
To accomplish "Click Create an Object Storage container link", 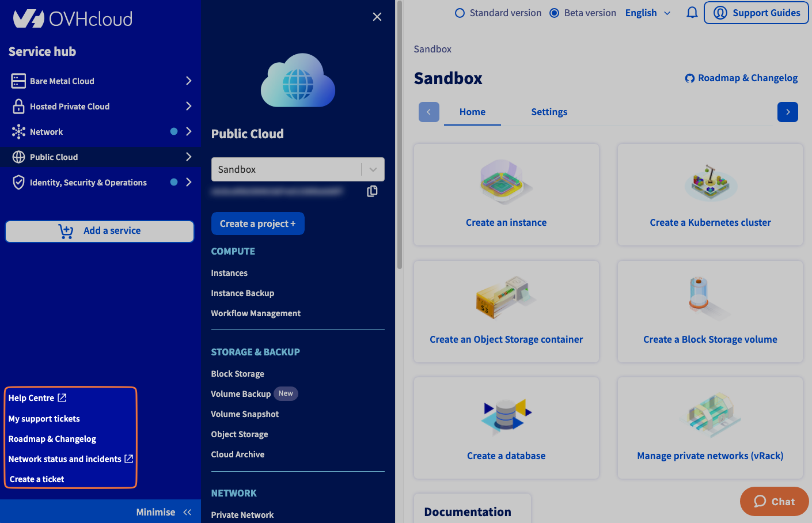I will click(506, 339).
